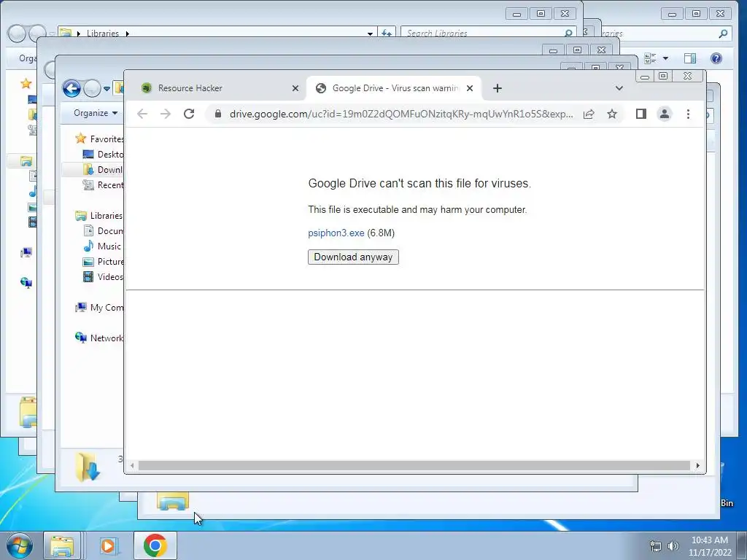This screenshot has width=747, height=560.
Task: Toggle preview pane in rear Explorer window
Action: 690,58
